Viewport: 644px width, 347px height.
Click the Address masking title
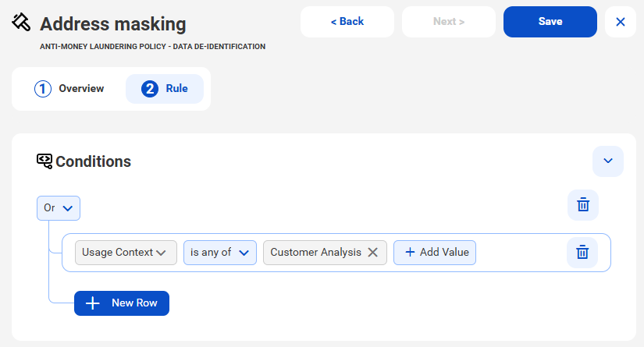pos(113,24)
